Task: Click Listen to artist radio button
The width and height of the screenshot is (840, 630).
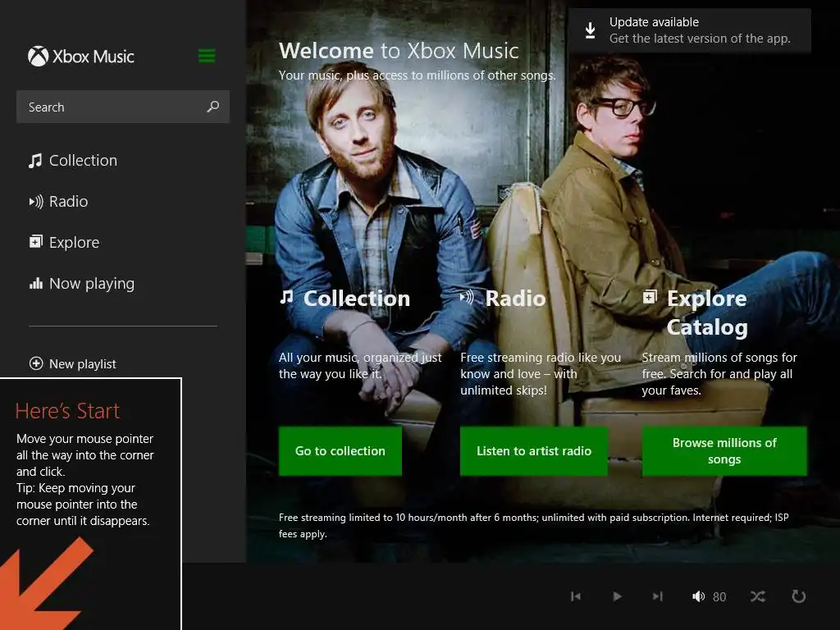Action: [x=533, y=451]
